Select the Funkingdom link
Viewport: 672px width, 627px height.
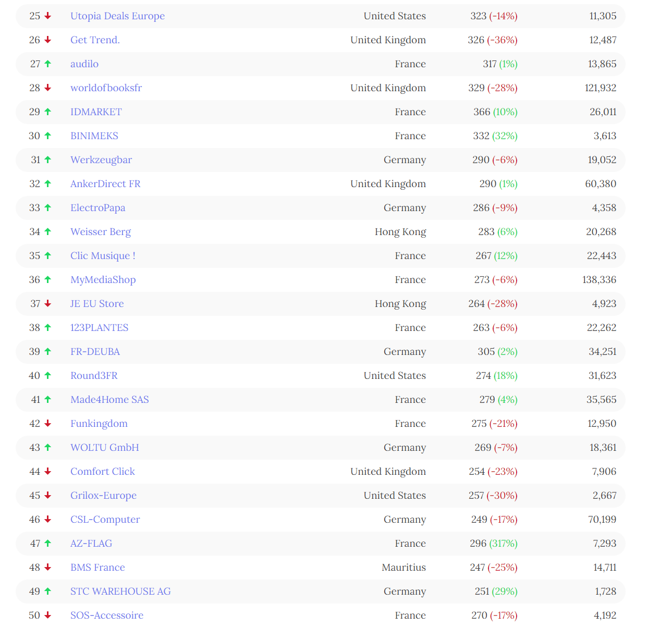click(99, 424)
